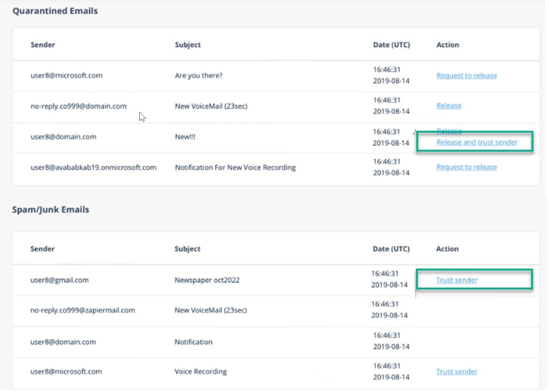
Task: Click the quarantined Sender column header
Action: tap(43, 45)
